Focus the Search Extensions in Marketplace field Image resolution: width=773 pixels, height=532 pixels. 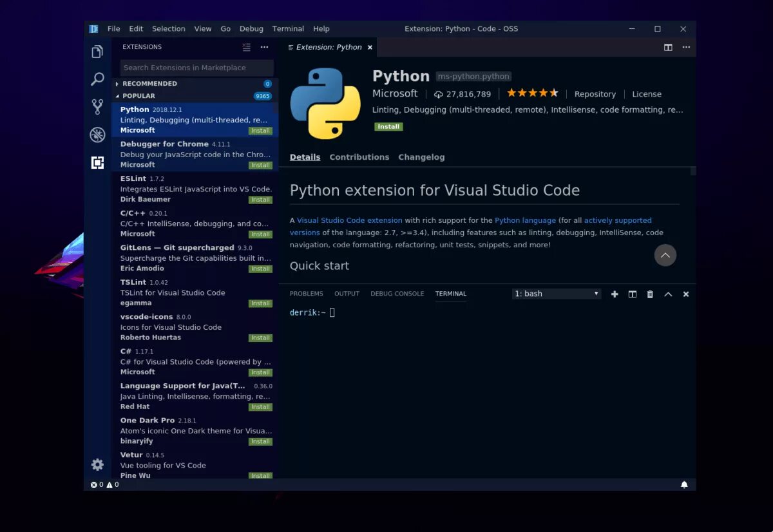(x=197, y=68)
